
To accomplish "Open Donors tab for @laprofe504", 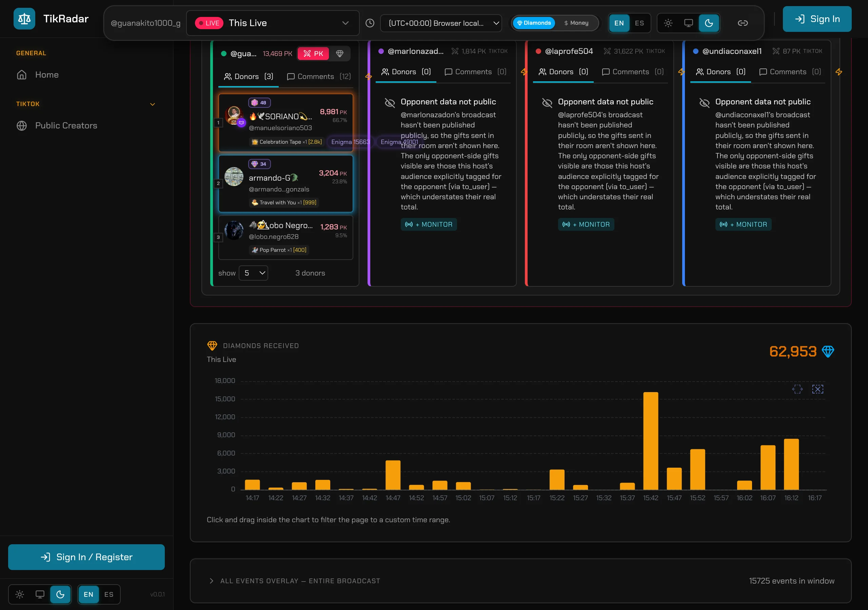I will [563, 72].
